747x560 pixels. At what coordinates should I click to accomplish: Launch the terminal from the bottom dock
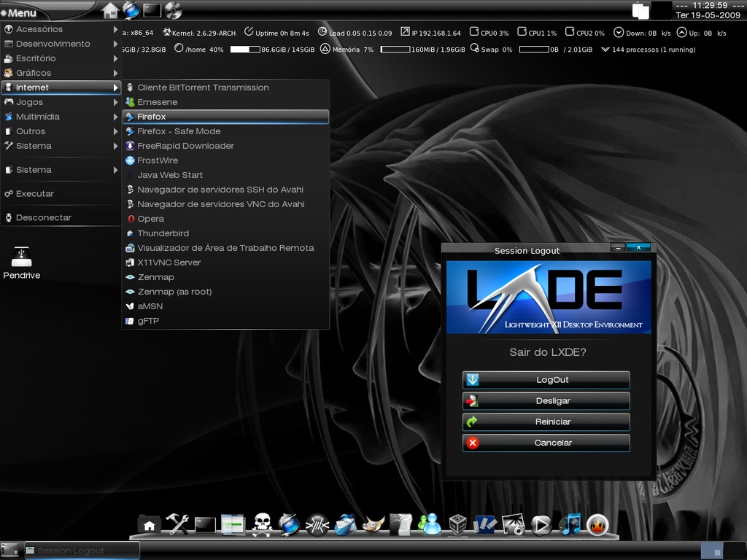205,525
